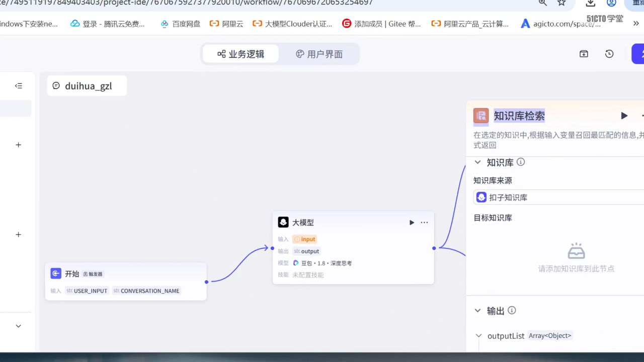Collapse the left sidebar panel
This screenshot has width=644, height=362.
point(19,86)
